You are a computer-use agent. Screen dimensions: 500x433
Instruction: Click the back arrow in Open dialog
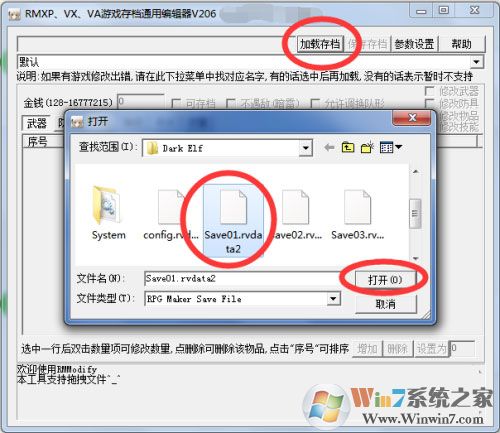click(329, 147)
